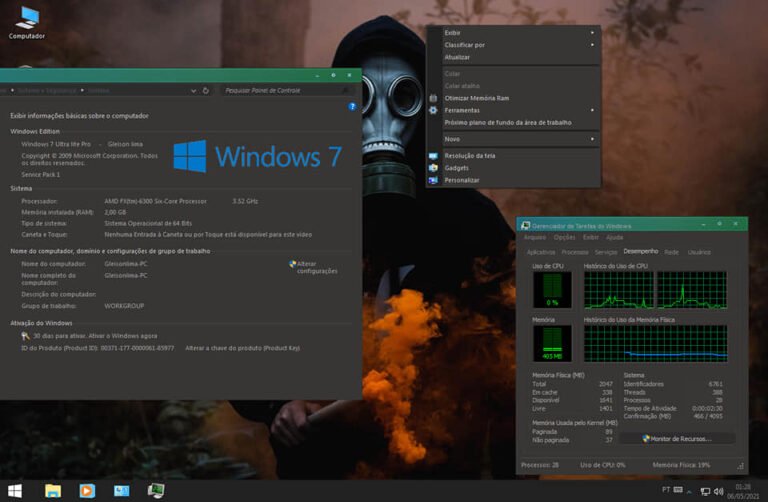This screenshot has height=502, width=768.
Task: Open the control panel system taskbar icon
Action: (121, 491)
